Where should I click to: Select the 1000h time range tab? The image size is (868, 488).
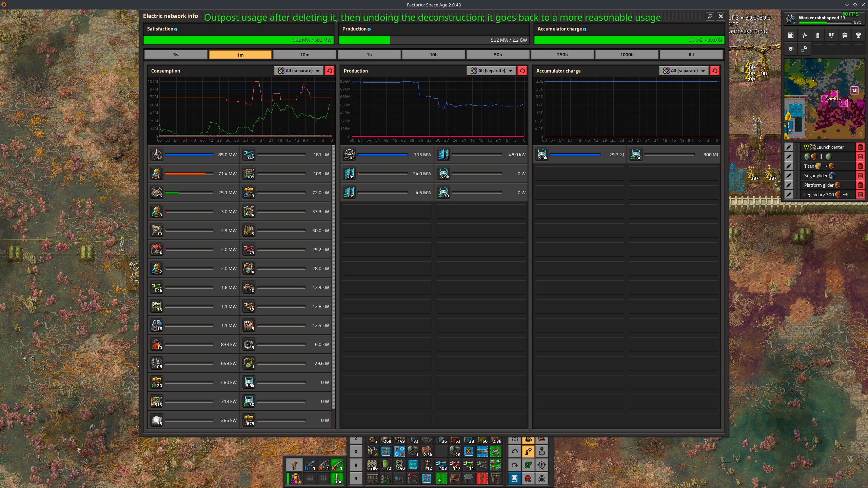coord(627,55)
